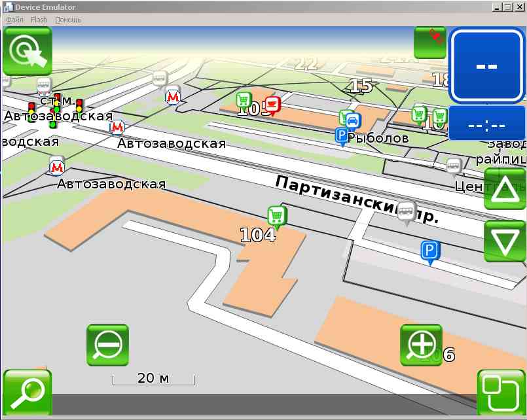Image resolution: width=527 pixels, height=420 pixels.
Task: Tilt map using the down triangle button
Action: point(504,241)
